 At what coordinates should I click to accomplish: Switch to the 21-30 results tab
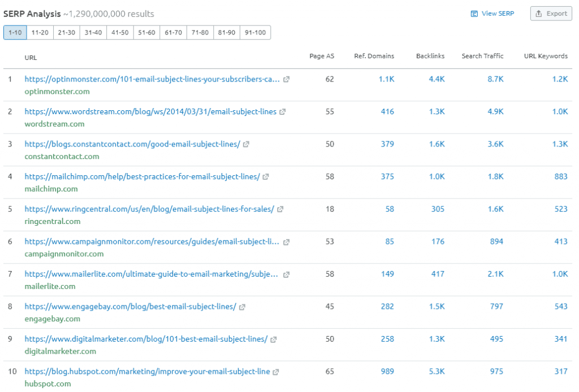click(67, 32)
